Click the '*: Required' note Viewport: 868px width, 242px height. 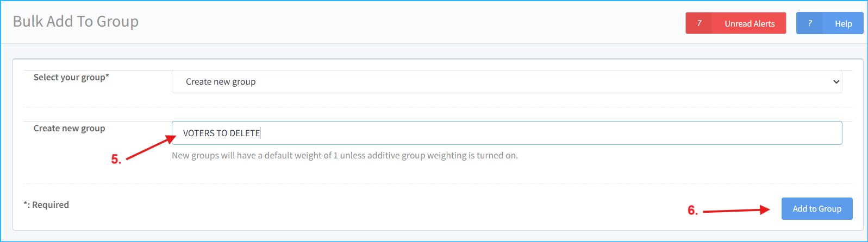pos(46,205)
